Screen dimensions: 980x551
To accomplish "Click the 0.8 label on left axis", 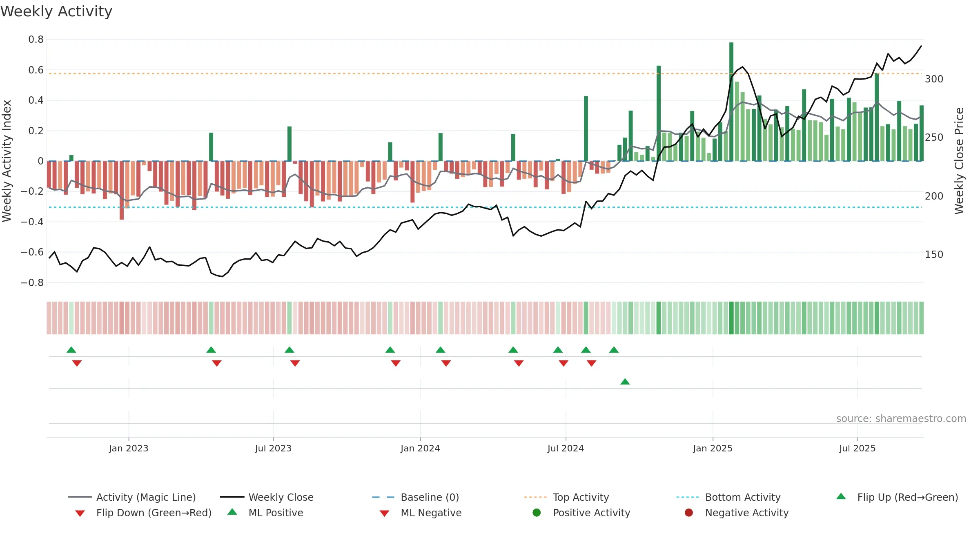I will point(36,40).
